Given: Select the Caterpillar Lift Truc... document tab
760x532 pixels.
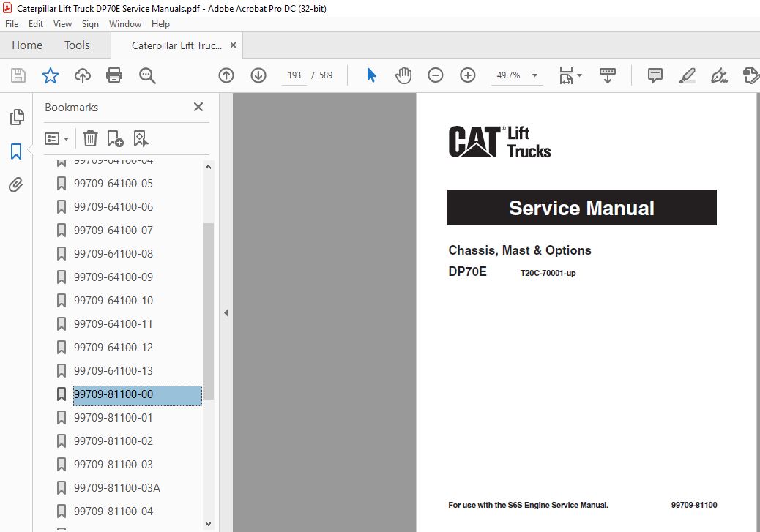Looking at the screenshot, I should point(176,45).
